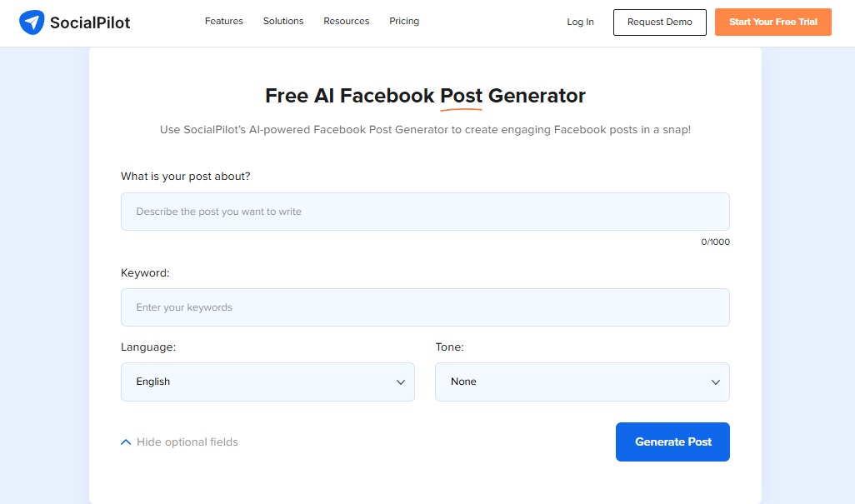Screen dimensions: 855x504
Task: Click the 0/1000 character counter
Action: (x=716, y=242)
